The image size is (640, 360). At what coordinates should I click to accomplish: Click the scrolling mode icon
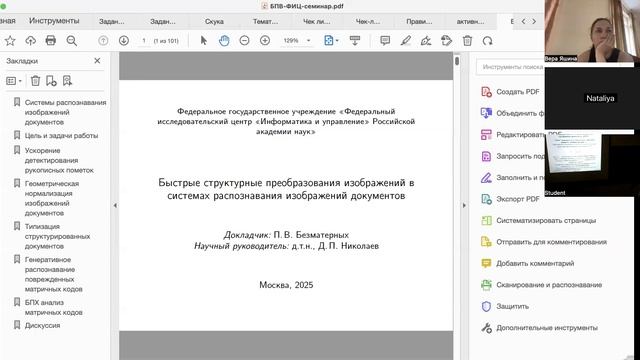coord(355,40)
